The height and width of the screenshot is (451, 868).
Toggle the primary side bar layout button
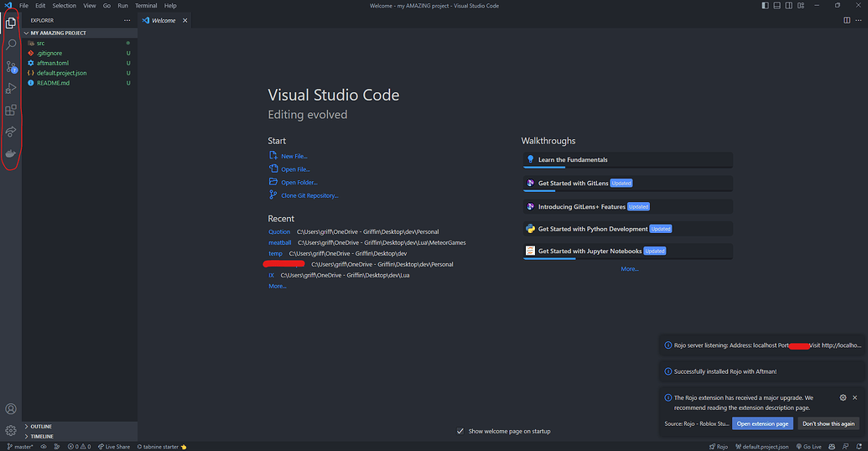765,6
